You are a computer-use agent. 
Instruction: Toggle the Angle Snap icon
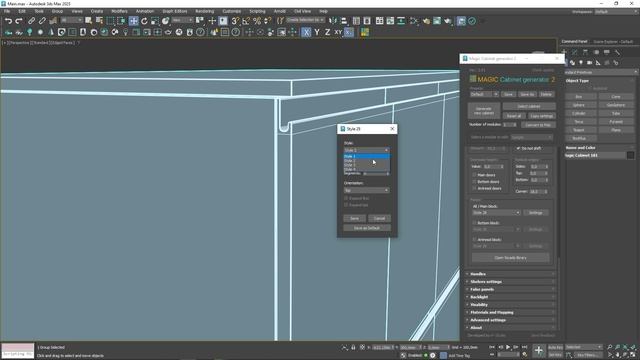(246, 21)
